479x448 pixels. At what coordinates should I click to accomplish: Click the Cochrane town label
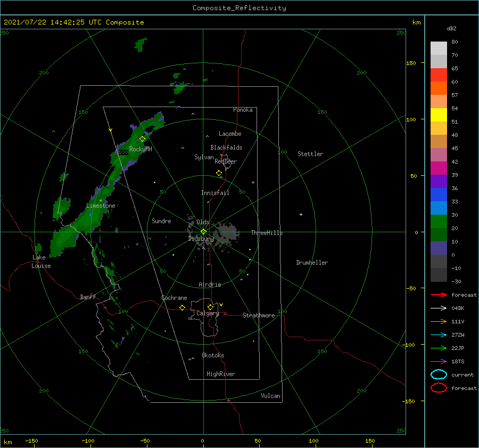tap(174, 298)
